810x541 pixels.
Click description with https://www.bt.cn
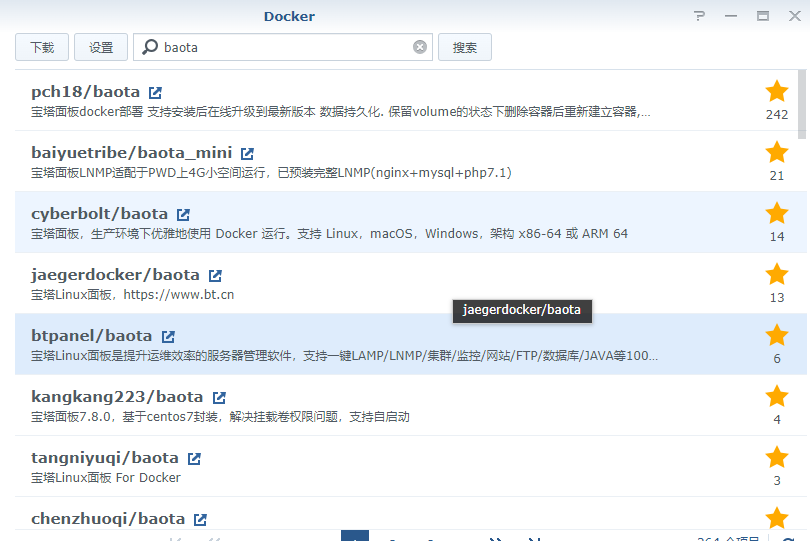(133, 295)
